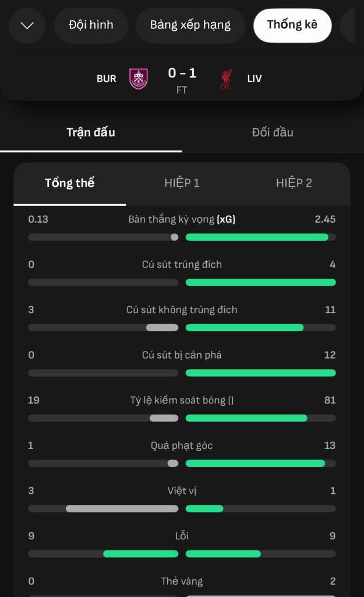Collapse view with the chevron-down button
Screen dimensions: 364x597
[27, 26]
